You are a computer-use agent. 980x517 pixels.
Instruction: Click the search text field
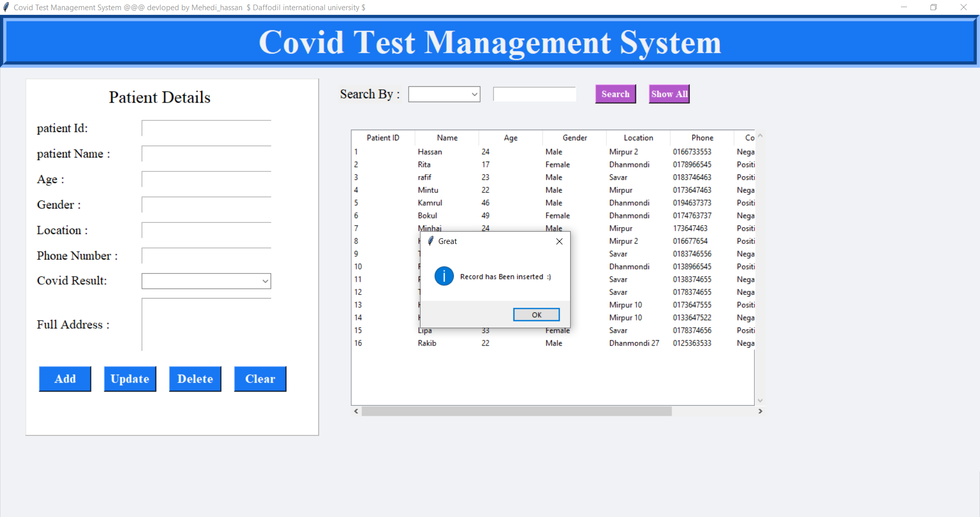pyautogui.click(x=534, y=94)
